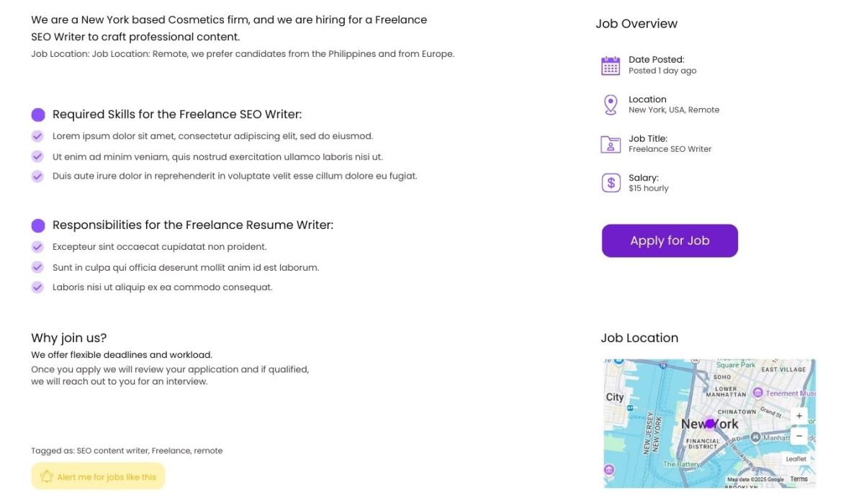Click the checkmark beside Laboris nisi ut aliquip

tap(37, 287)
